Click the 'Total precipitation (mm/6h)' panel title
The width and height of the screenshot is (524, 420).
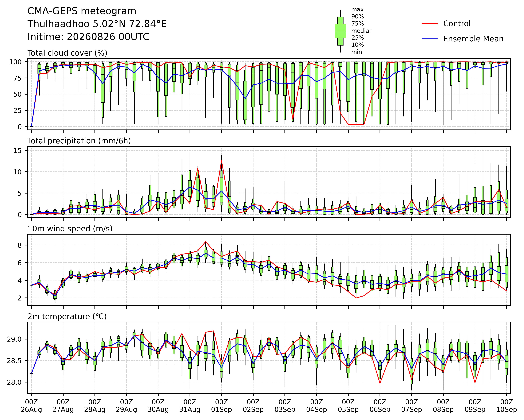click(79, 141)
